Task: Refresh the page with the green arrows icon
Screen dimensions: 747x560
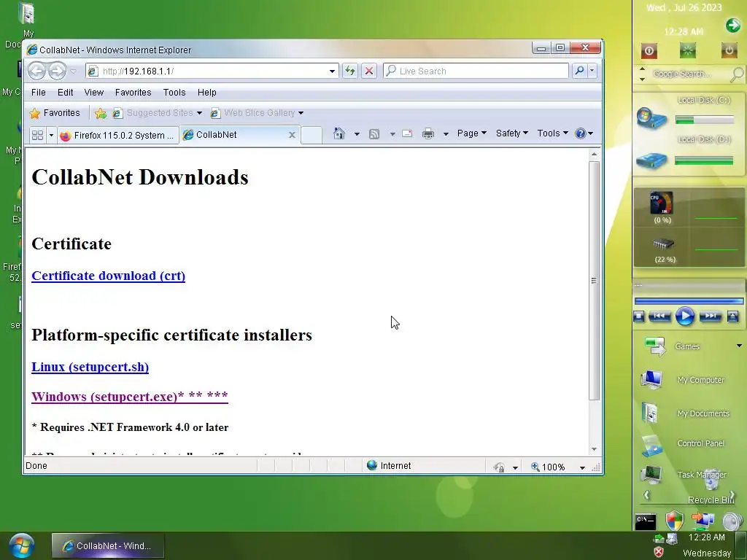Action: pos(350,71)
